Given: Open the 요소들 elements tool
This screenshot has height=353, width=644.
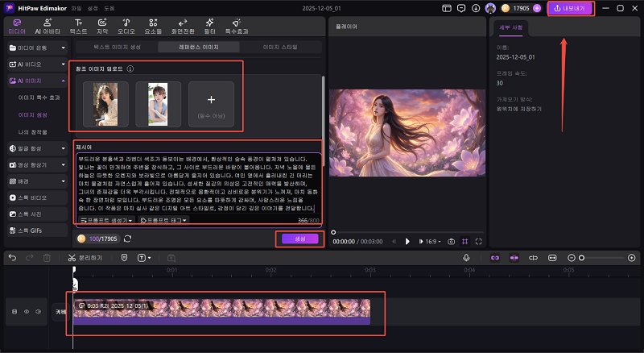Looking at the screenshot, I should pyautogui.click(x=153, y=27).
